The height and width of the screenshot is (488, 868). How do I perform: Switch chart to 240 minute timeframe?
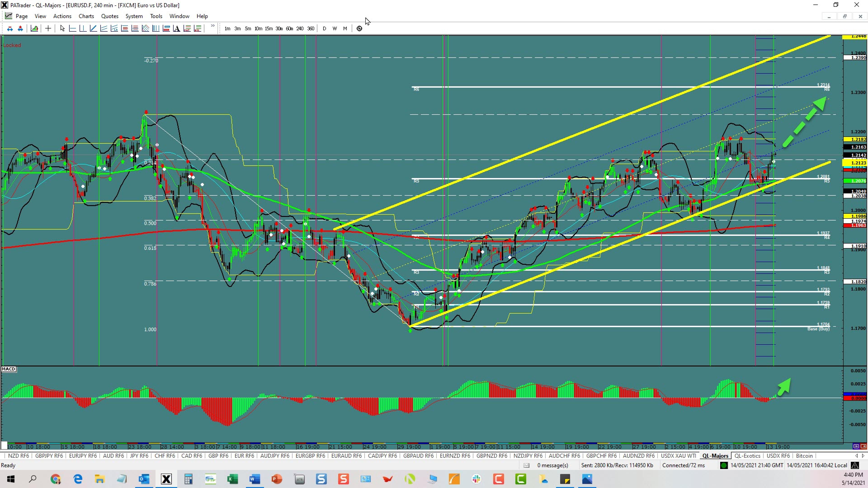pyautogui.click(x=300, y=29)
